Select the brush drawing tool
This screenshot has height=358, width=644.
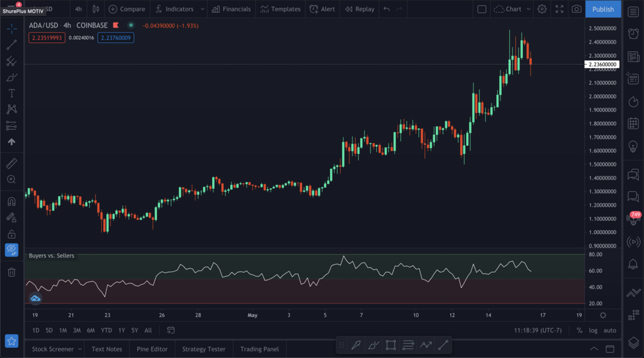(x=12, y=77)
